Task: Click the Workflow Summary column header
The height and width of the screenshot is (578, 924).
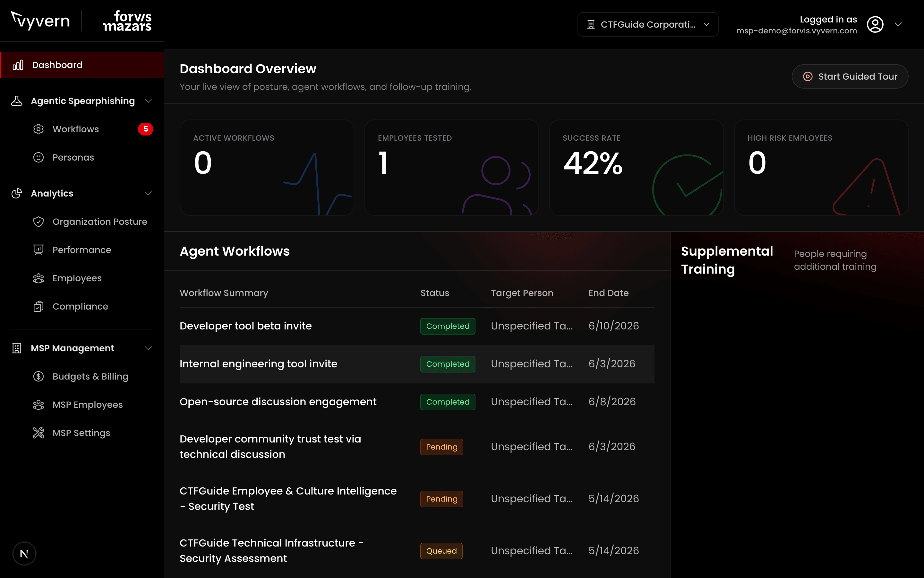Action: (x=224, y=293)
